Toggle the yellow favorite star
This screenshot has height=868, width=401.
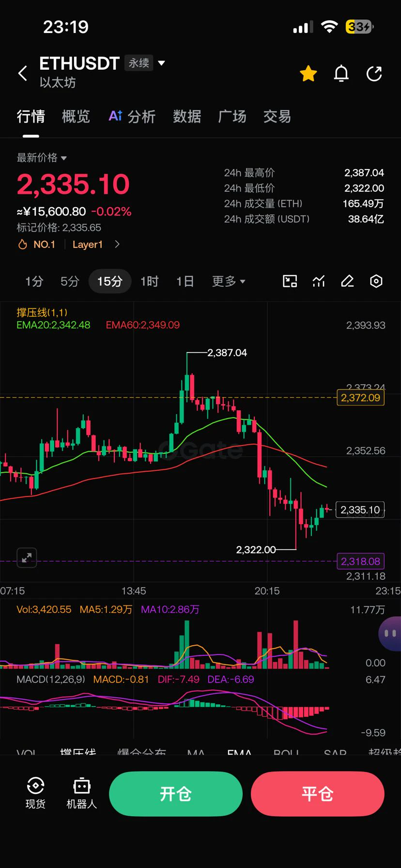coord(308,74)
